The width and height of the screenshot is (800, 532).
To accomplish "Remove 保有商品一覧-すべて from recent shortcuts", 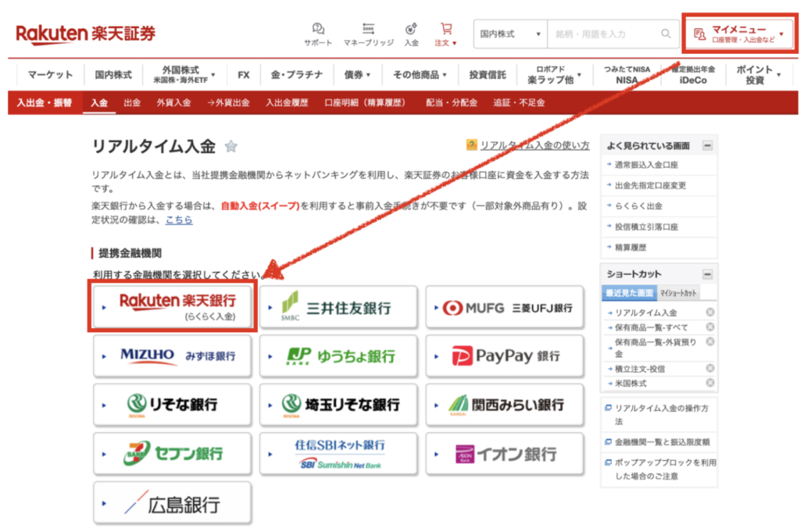I will [709, 327].
